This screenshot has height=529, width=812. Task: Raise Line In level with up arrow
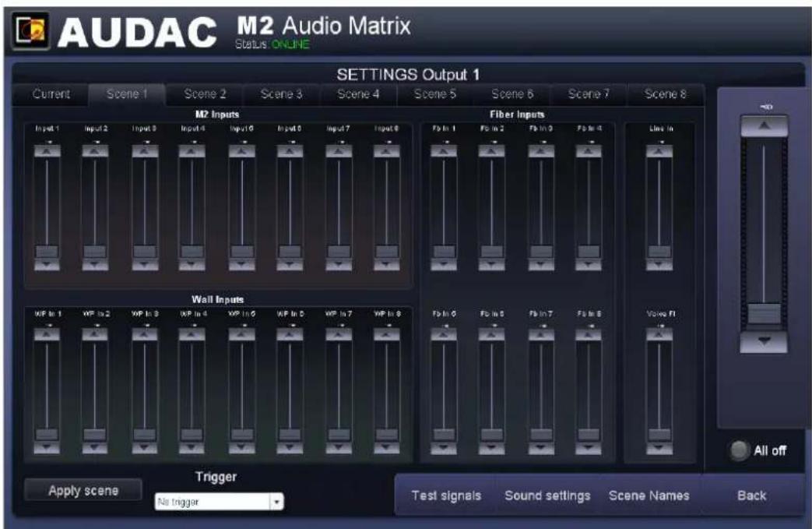[x=659, y=151]
